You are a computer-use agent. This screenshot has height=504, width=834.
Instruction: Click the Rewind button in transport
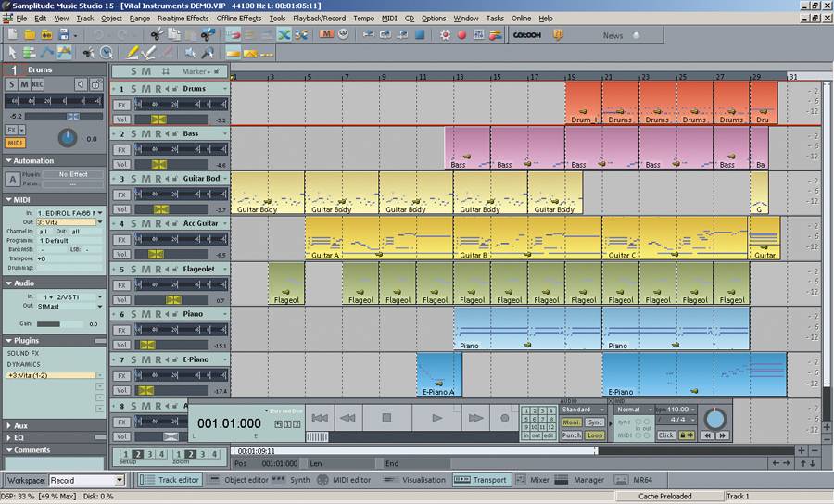coord(347,418)
